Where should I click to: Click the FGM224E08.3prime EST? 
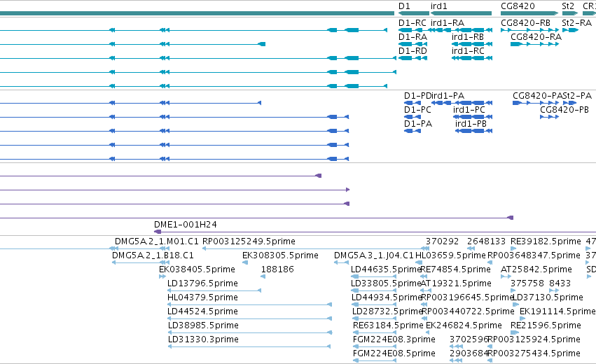[x=394, y=339]
